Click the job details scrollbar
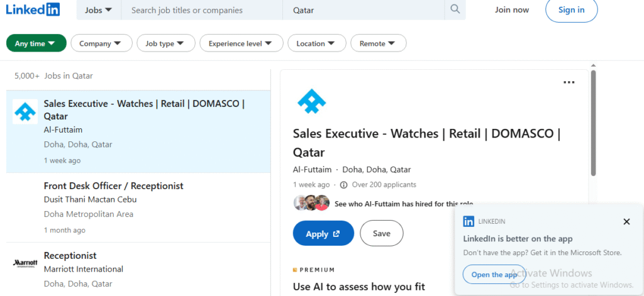Screen dimensions: 644x296 coord(593,123)
